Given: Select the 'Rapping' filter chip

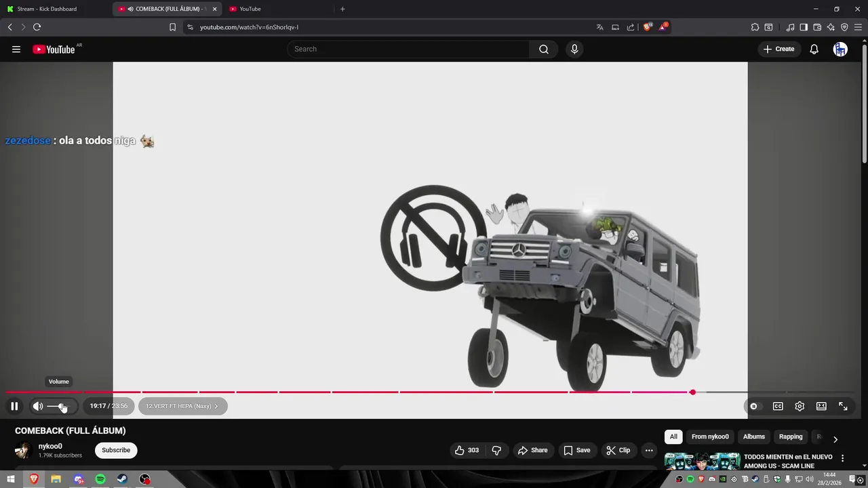Looking at the screenshot, I should [791, 436].
